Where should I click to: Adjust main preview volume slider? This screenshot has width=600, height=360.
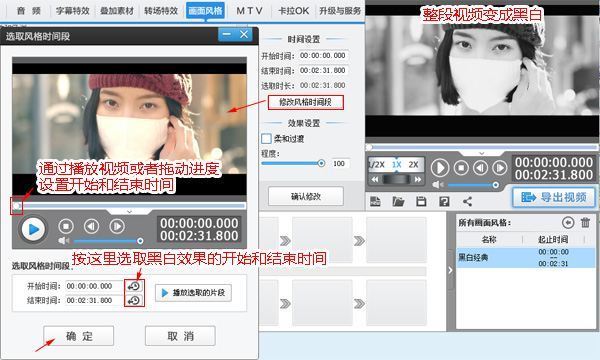click(x=473, y=185)
